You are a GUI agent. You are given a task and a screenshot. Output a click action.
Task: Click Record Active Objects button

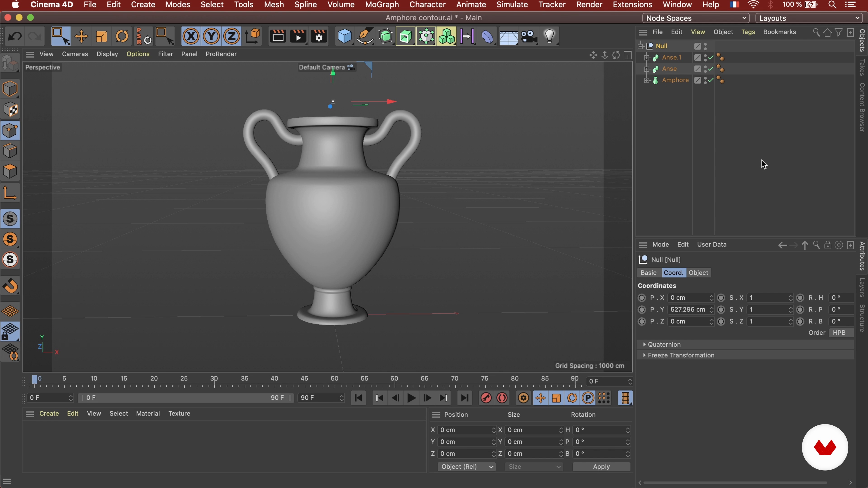[486, 398]
